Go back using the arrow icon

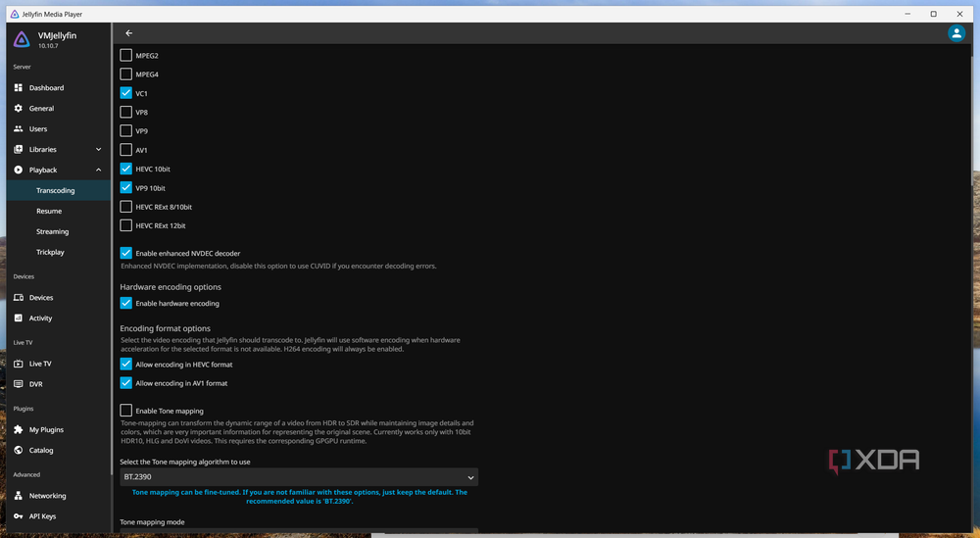[x=128, y=33]
